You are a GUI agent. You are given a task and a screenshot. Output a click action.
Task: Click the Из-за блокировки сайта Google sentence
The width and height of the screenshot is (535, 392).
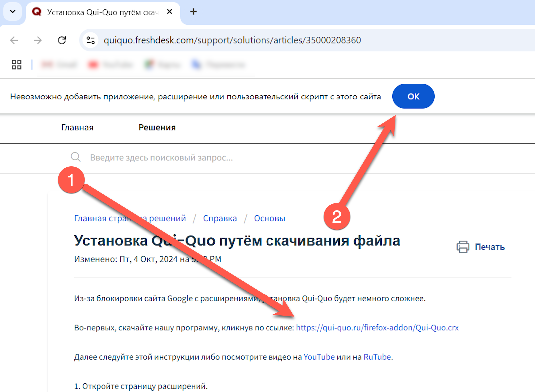pyautogui.click(x=250, y=298)
